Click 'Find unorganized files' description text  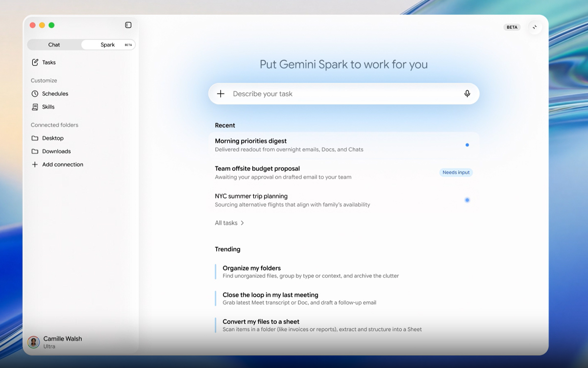coord(311,276)
